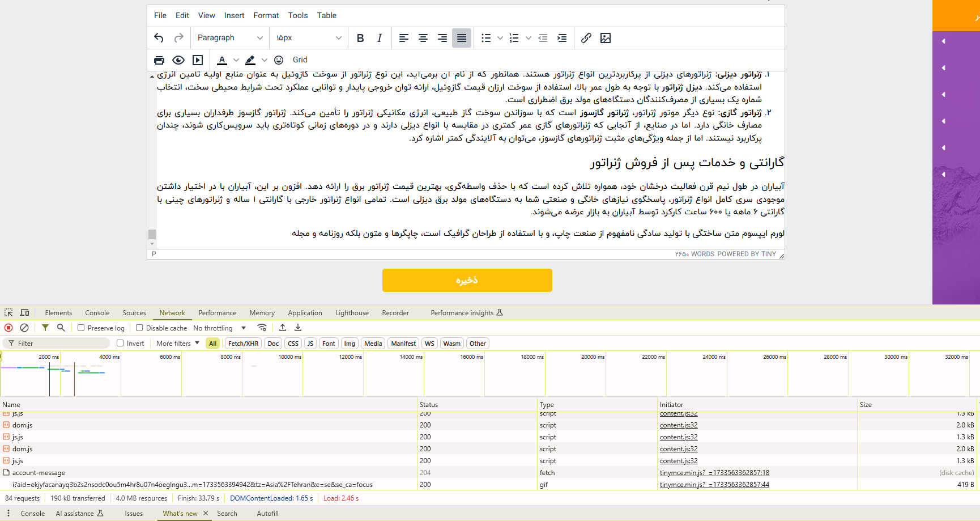Screen dimensions: 980x521
Task: Click the Grid toolbar button
Action: tap(300, 60)
